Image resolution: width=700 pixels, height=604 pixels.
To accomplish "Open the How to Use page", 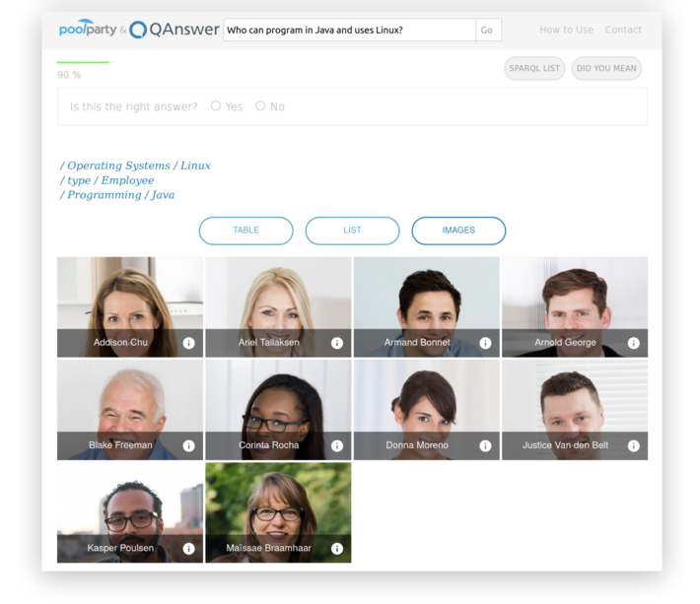I will point(566,30).
